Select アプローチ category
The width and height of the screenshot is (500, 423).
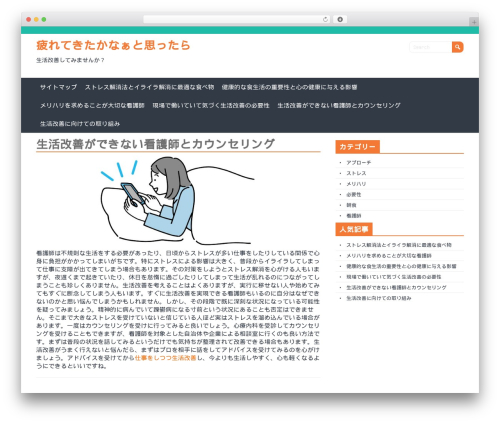359,163
